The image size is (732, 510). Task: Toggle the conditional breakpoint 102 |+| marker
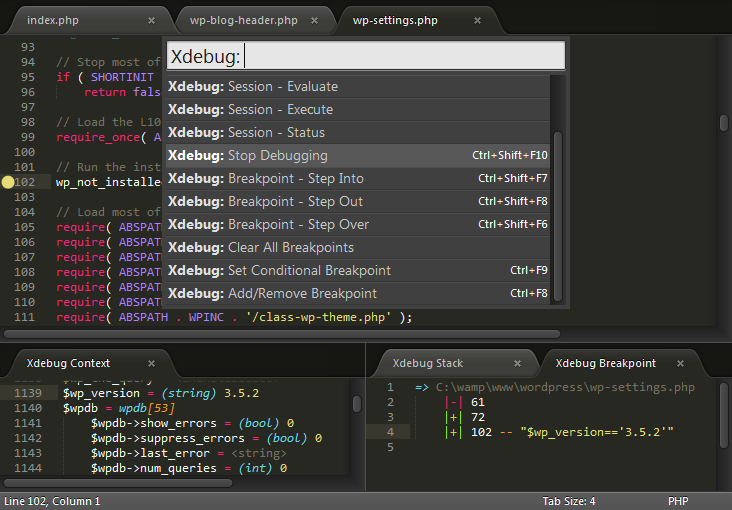coord(453,432)
